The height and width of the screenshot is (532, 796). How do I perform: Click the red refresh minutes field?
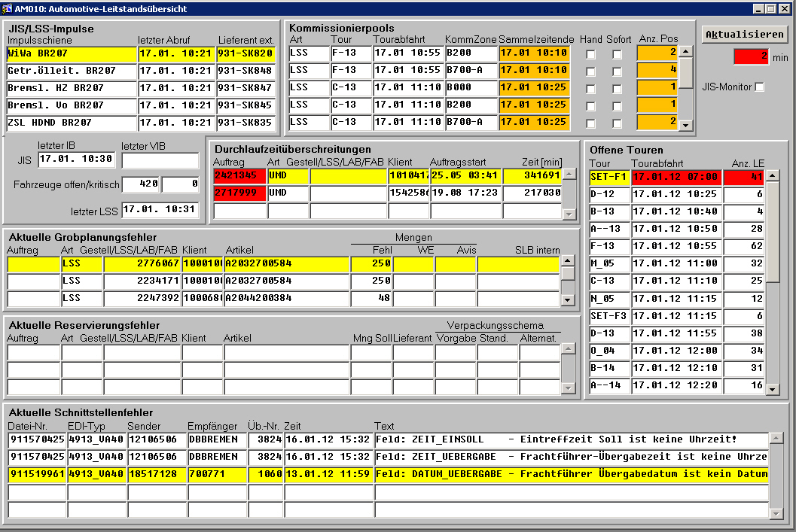tap(751, 57)
